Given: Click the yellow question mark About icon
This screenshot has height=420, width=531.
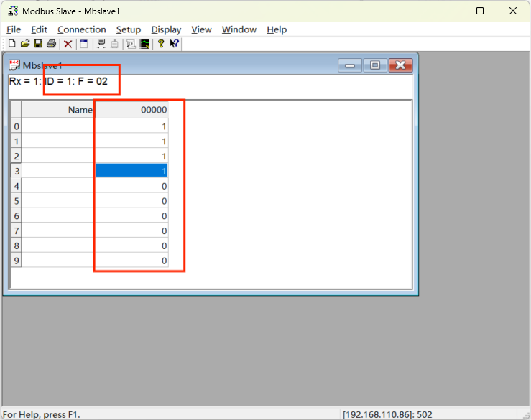Looking at the screenshot, I should tap(161, 44).
